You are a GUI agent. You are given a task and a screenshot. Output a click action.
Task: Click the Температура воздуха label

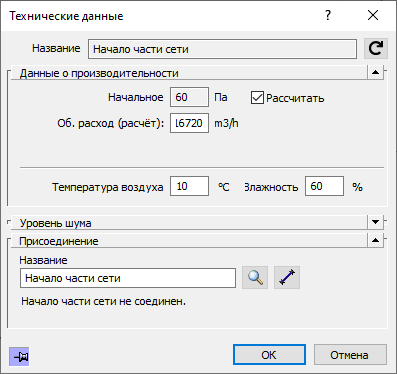tap(108, 187)
